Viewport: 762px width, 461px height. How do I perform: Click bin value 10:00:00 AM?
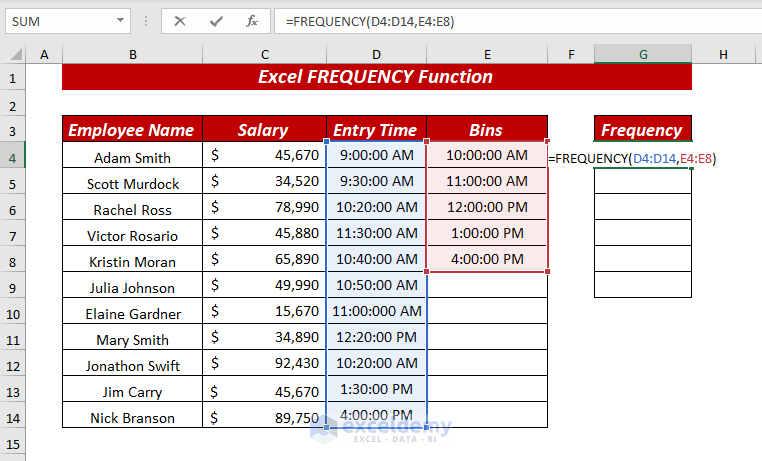point(487,155)
